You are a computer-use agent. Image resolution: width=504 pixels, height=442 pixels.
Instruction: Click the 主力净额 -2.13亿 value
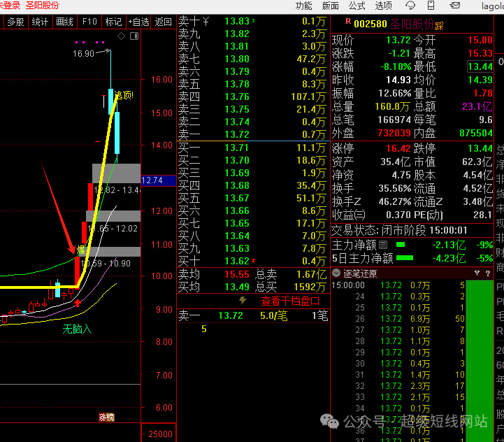[x=449, y=245]
